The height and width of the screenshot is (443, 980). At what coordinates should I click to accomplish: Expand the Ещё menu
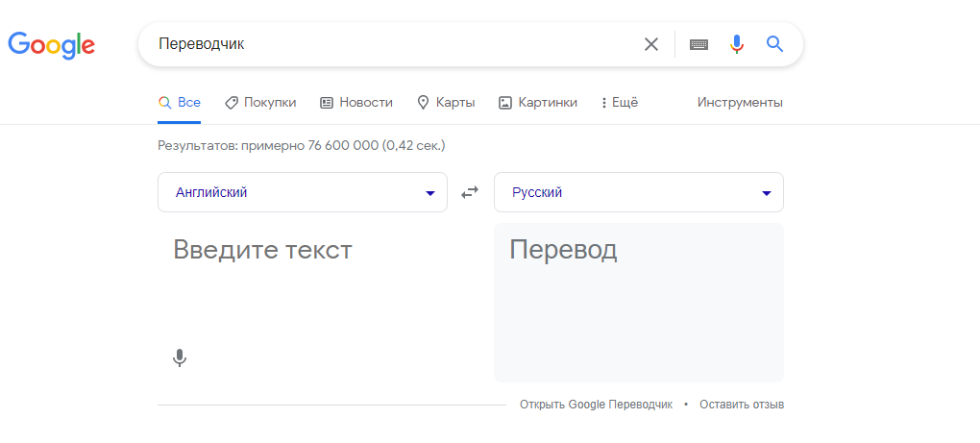(x=620, y=103)
